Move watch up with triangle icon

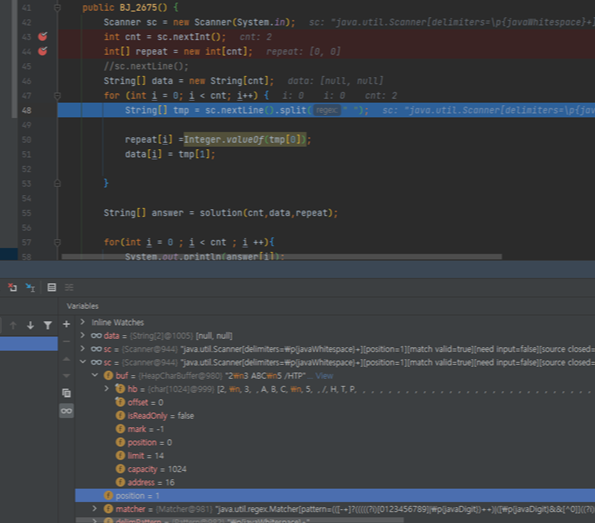(x=66, y=359)
